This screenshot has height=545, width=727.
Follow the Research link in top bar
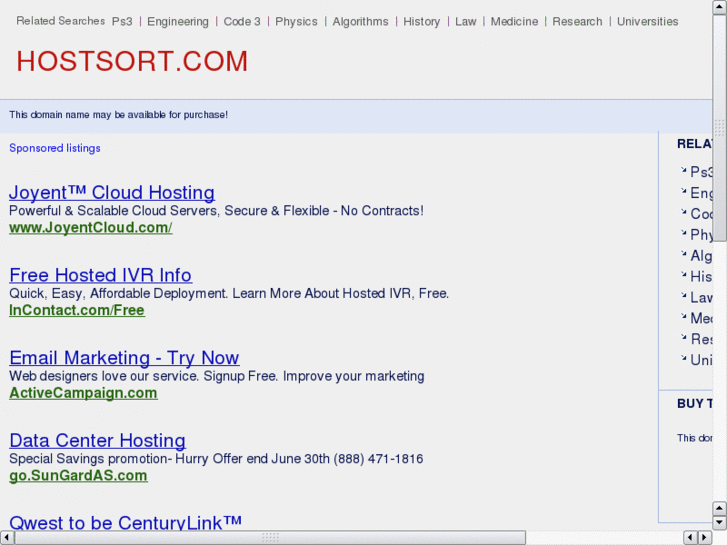coord(577,21)
